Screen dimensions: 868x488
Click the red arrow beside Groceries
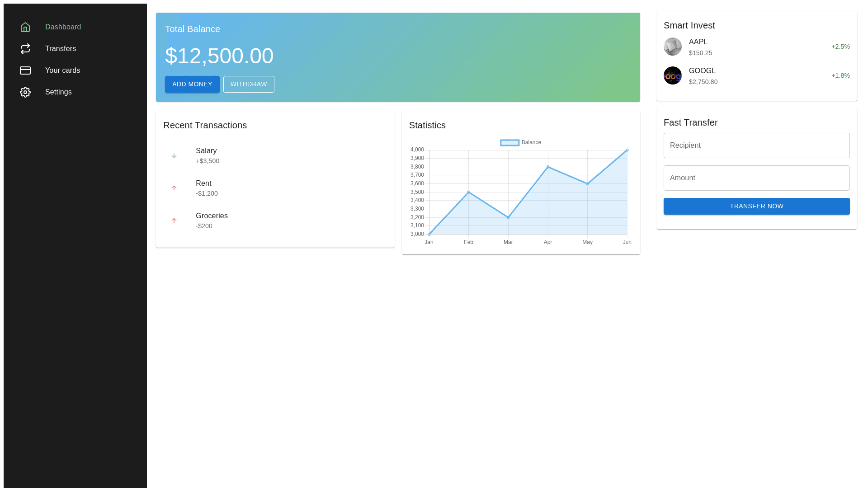click(x=174, y=221)
